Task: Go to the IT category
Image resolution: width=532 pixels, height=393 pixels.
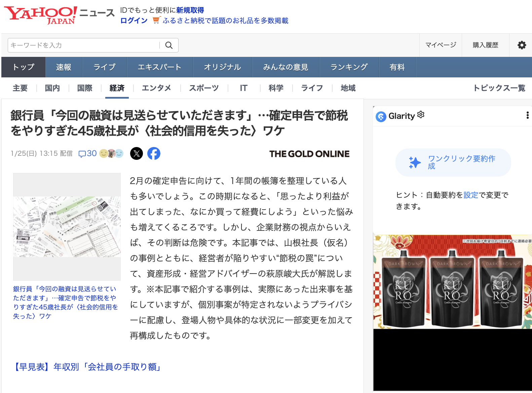Action: pos(243,88)
